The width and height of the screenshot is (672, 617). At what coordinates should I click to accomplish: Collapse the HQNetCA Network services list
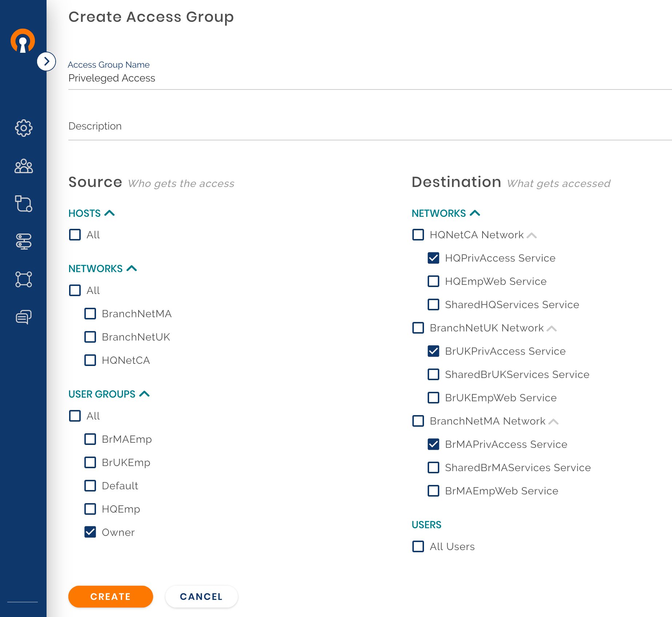(532, 235)
